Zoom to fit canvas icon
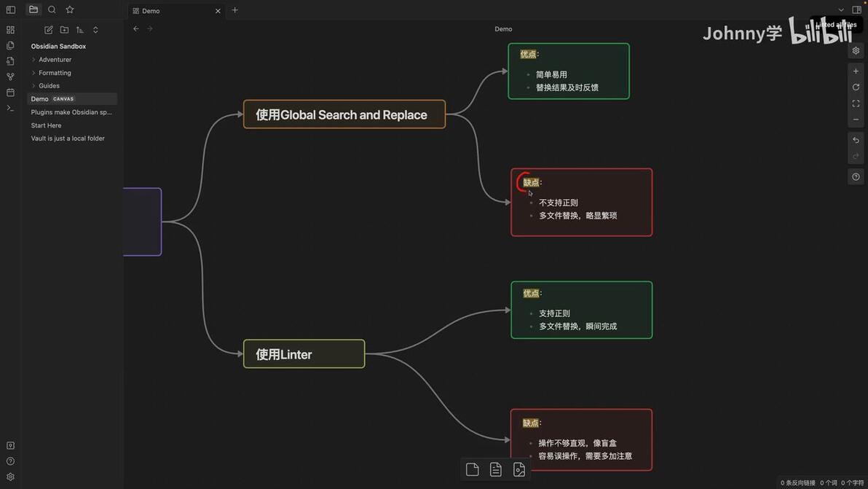Image resolution: width=868 pixels, height=489 pixels. tap(856, 103)
